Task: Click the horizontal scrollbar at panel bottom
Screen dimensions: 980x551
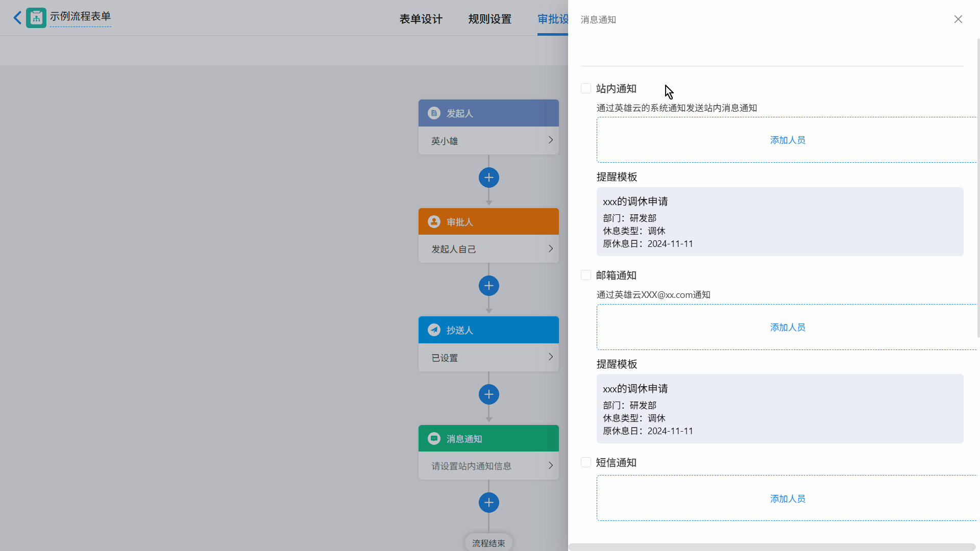Action: (x=771, y=547)
